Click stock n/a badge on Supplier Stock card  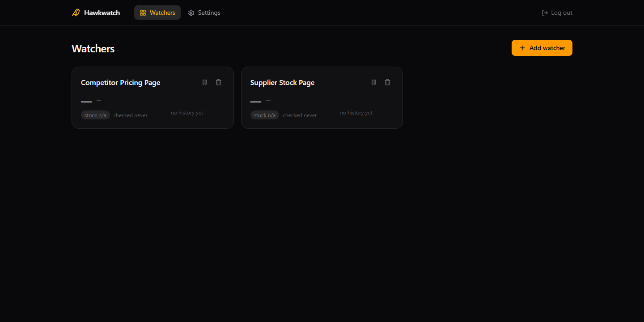(265, 115)
